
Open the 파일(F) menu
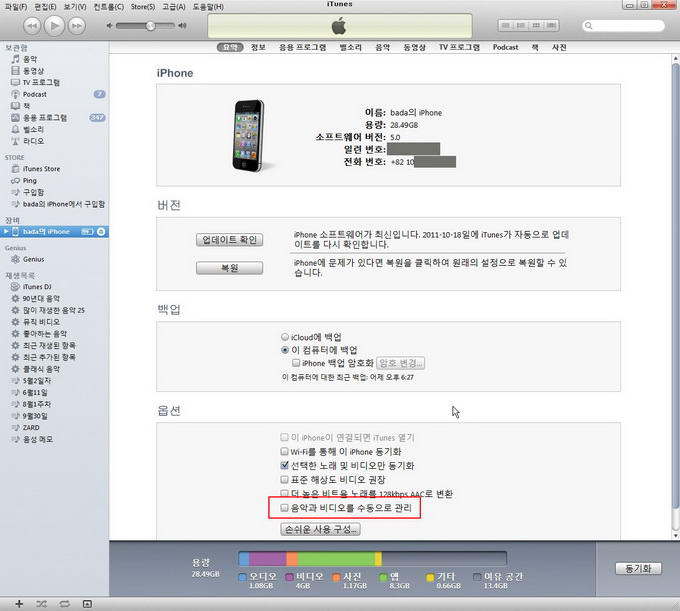click(16, 7)
